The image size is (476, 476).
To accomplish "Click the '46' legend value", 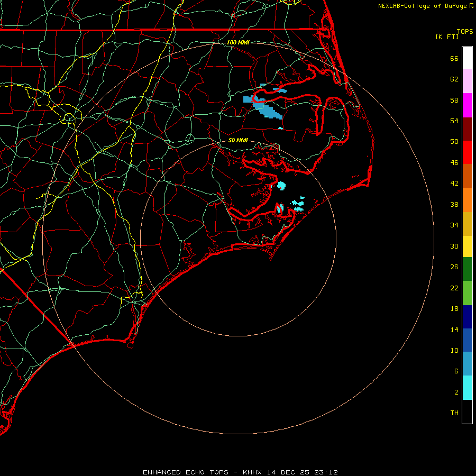I will coord(454,162).
